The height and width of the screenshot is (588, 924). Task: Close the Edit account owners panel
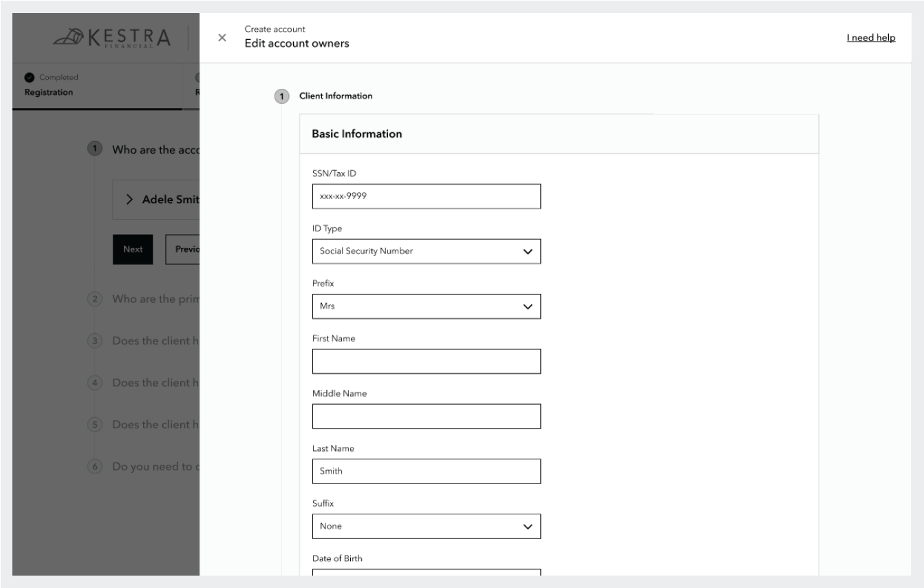pyautogui.click(x=222, y=38)
